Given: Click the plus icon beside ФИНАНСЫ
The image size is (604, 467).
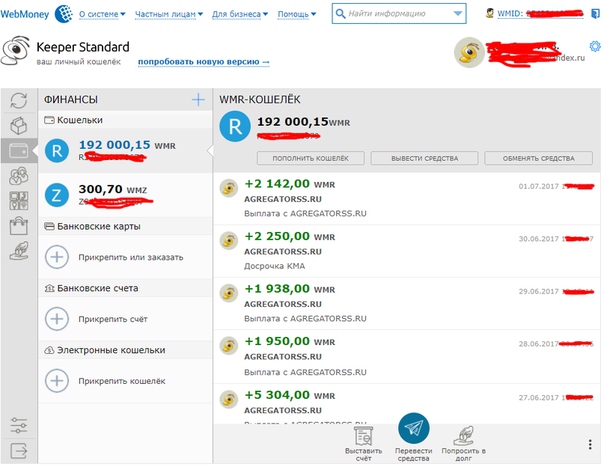Looking at the screenshot, I should pyautogui.click(x=198, y=99).
